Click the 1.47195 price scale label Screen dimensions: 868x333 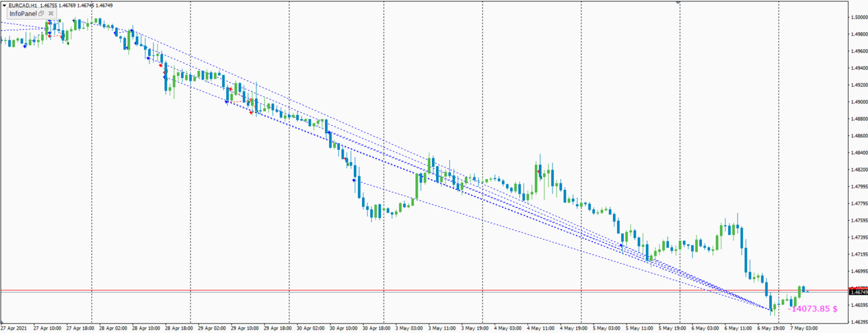pos(859,254)
